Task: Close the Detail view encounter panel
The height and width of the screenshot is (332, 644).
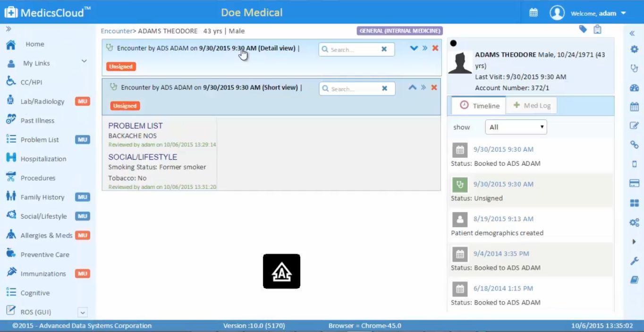Action: [435, 48]
